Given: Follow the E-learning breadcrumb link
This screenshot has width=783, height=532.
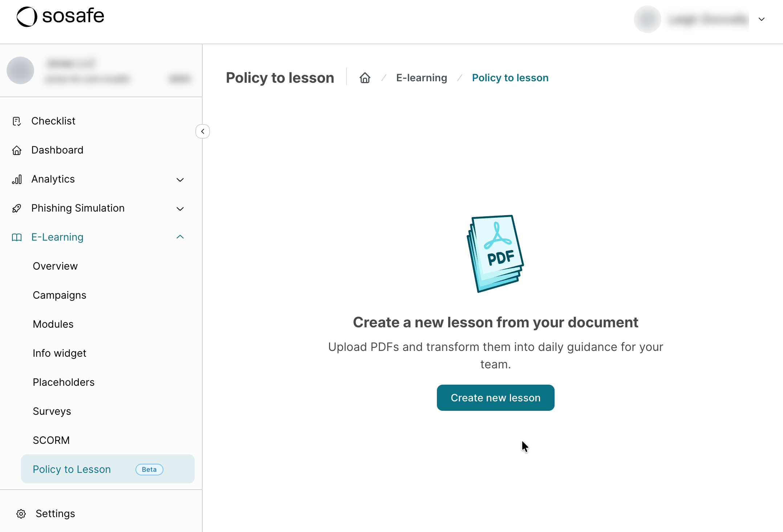Looking at the screenshot, I should [x=422, y=78].
